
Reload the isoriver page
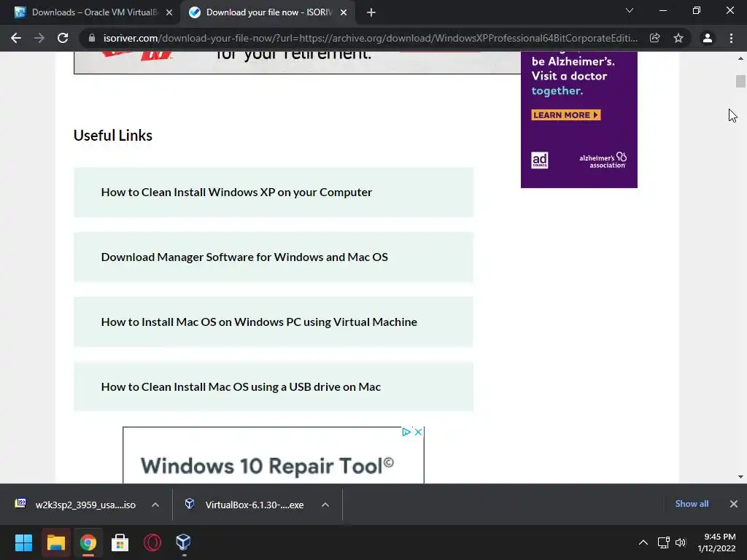point(63,38)
